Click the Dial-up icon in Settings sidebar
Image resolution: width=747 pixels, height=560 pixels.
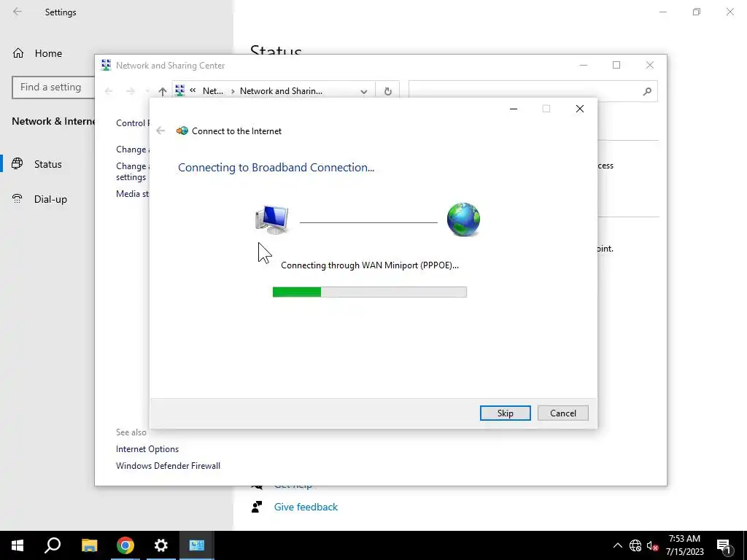pos(18,198)
